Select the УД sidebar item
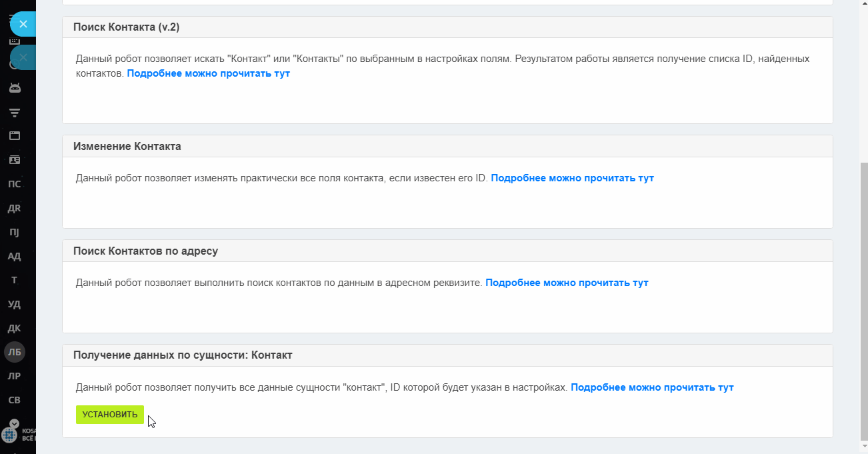This screenshot has height=454, width=868. click(x=14, y=304)
